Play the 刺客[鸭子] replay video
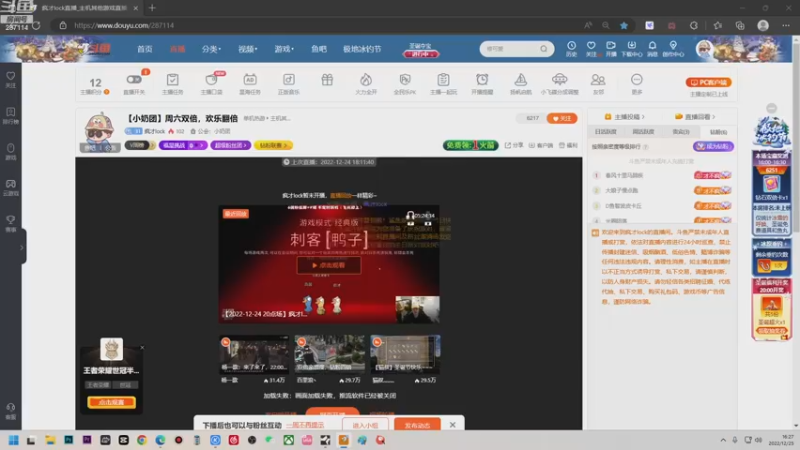Image resolution: width=800 pixels, height=450 pixels. point(329,265)
